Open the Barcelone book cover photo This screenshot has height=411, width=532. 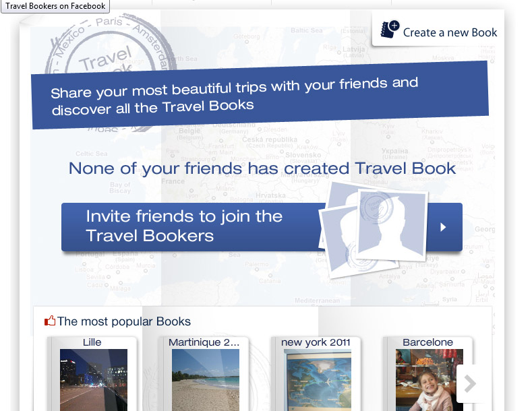pos(430,380)
